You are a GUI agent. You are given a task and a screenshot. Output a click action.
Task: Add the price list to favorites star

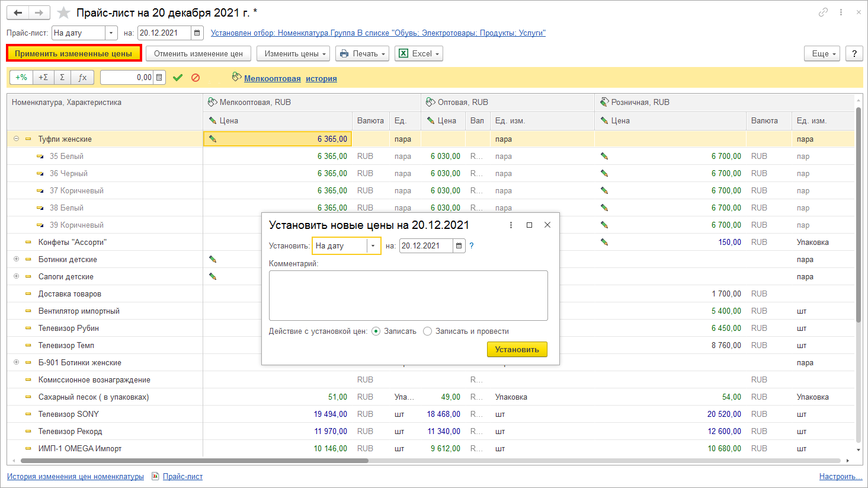(63, 12)
